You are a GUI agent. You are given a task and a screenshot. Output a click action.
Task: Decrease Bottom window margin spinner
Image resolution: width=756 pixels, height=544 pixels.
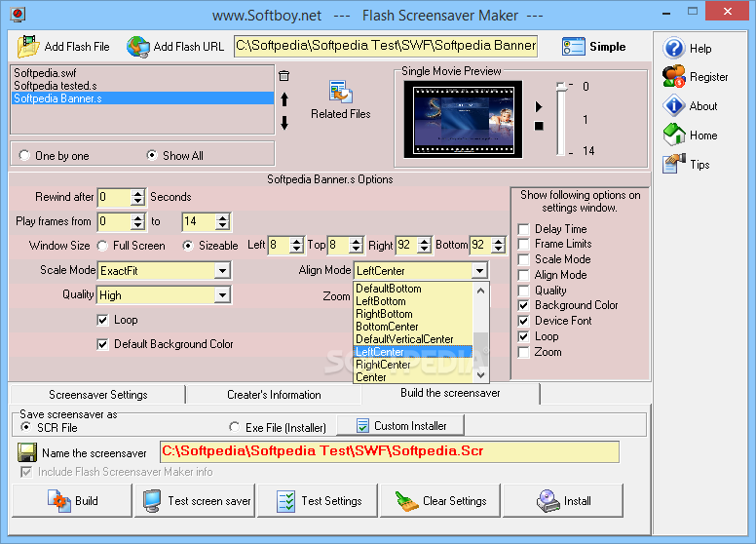(498, 250)
